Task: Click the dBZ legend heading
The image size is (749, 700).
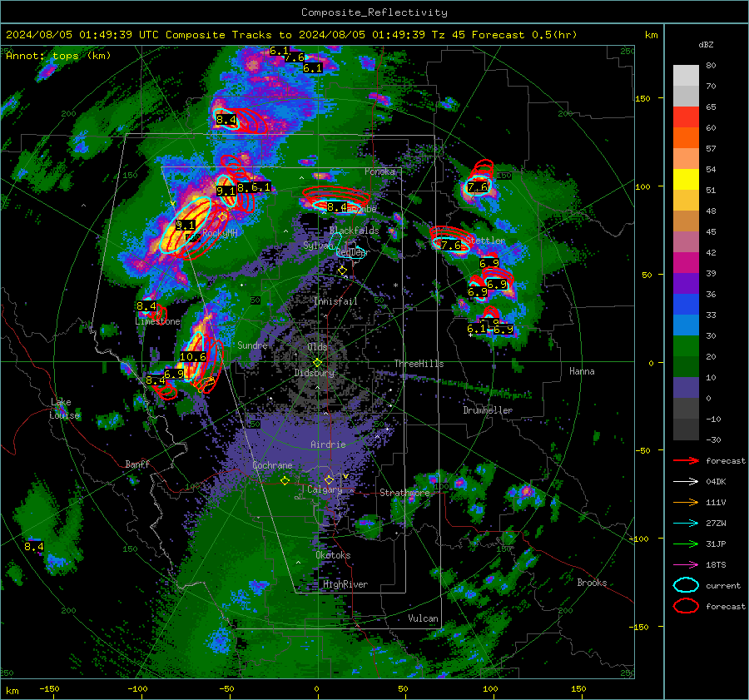Action: [706, 44]
